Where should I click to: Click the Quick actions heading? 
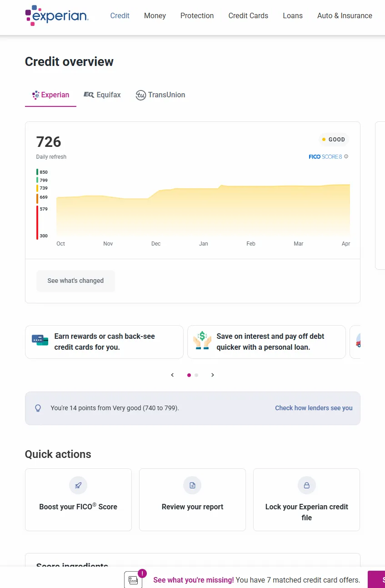point(58,454)
